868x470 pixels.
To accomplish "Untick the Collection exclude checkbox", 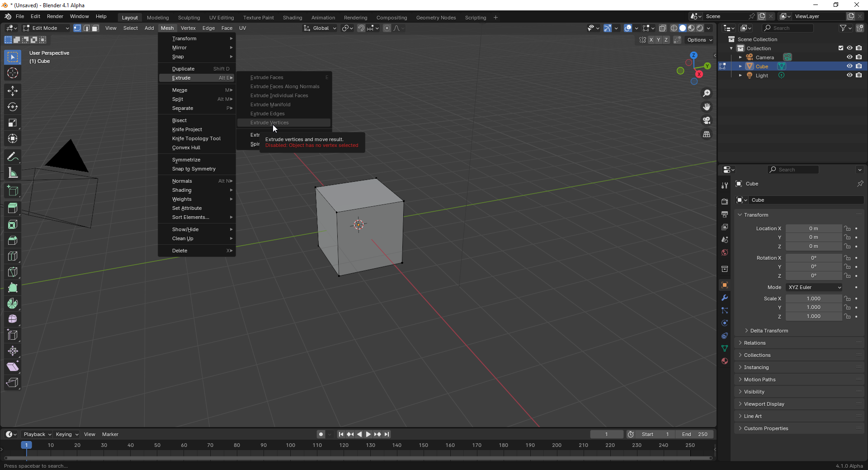I will 841,48.
